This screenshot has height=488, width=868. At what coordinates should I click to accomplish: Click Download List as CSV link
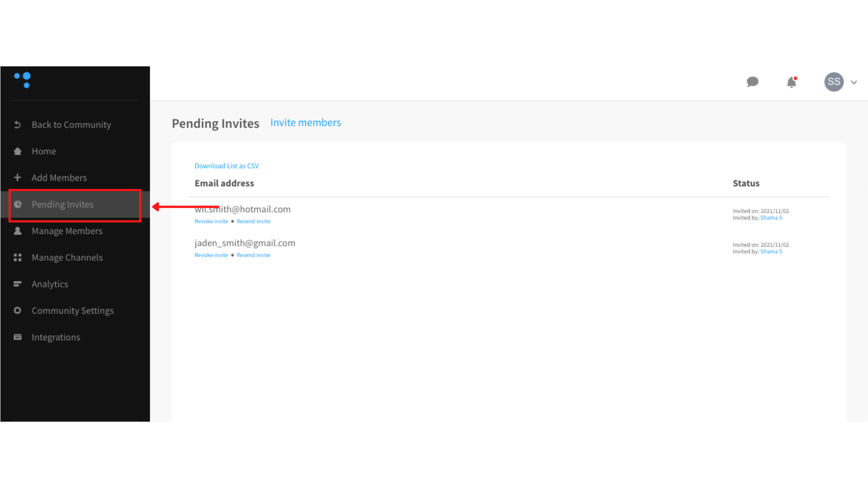tap(227, 166)
